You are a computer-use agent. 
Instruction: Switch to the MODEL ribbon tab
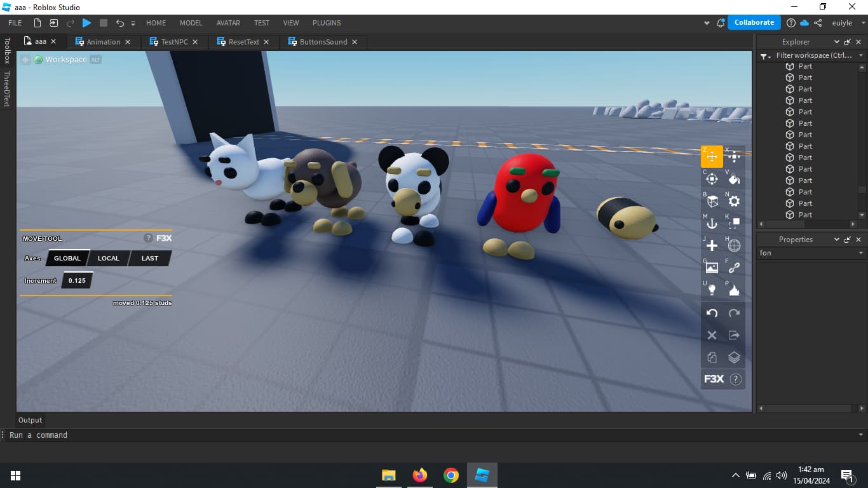pos(191,23)
